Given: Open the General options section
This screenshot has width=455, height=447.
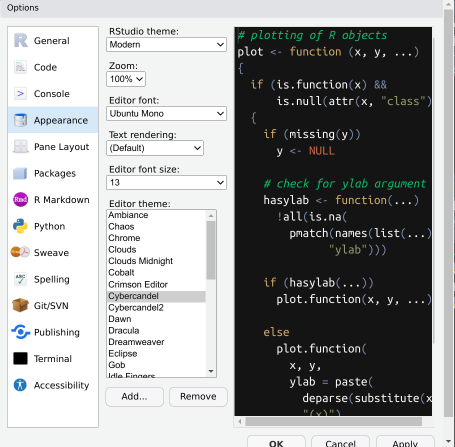Looking at the screenshot, I should click(x=53, y=41).
